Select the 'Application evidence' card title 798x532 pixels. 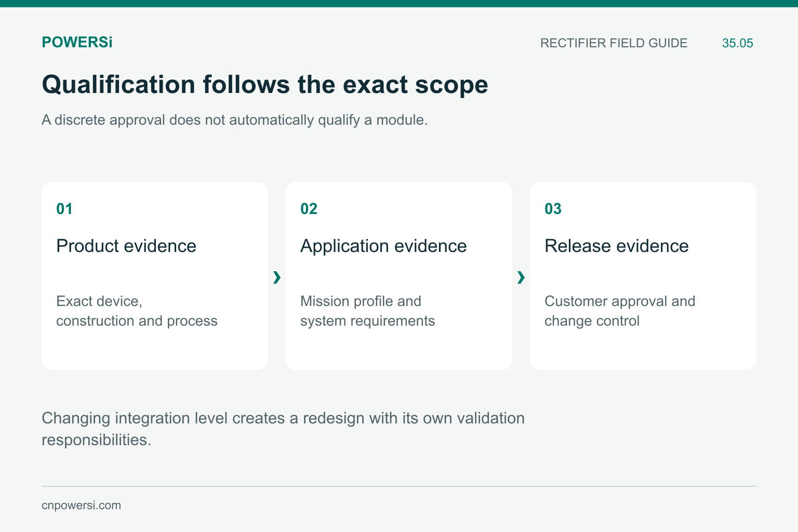click(383, 246)
